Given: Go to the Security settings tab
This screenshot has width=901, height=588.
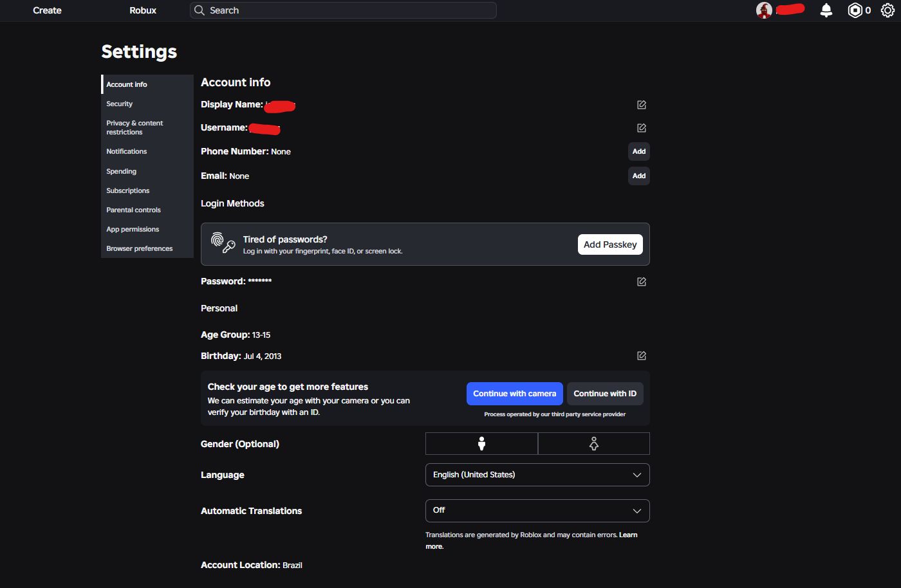Looking at the screenshot, I should tap(147, 104).
